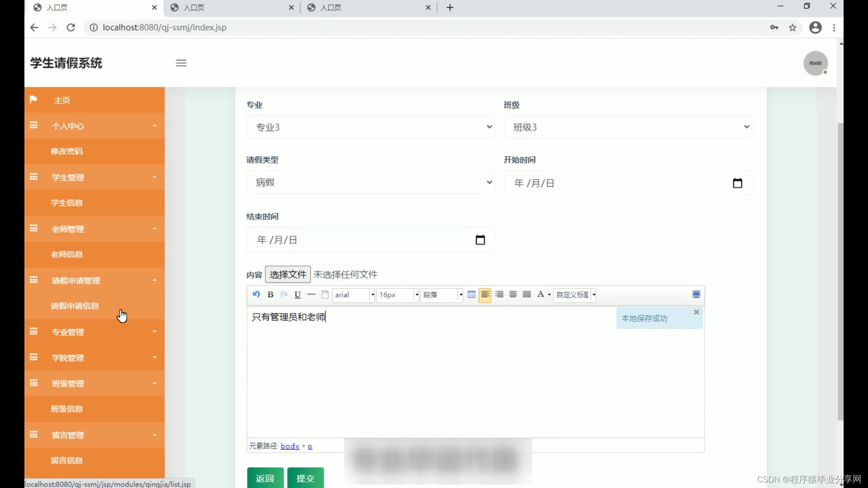Image resolution: width=868 pixels, height=488 pixels.
Task: Click the undo icon in editor toolbar
Action: pyautogui.click(x=256, y=295)
